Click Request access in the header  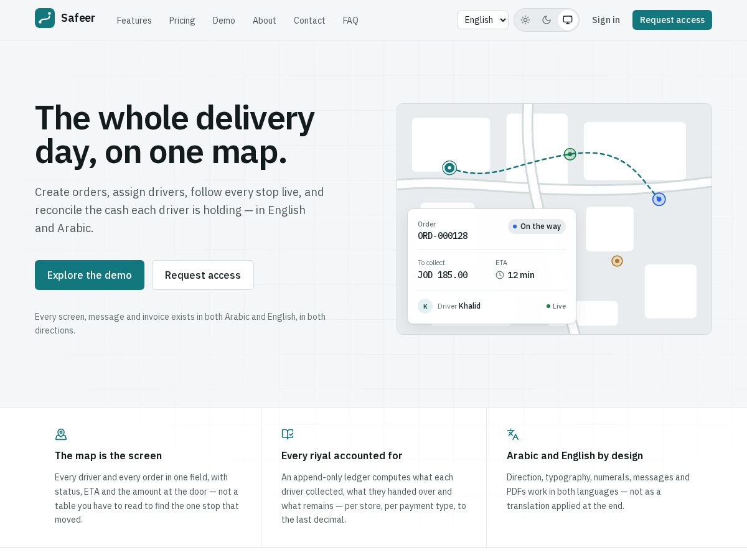672,20
